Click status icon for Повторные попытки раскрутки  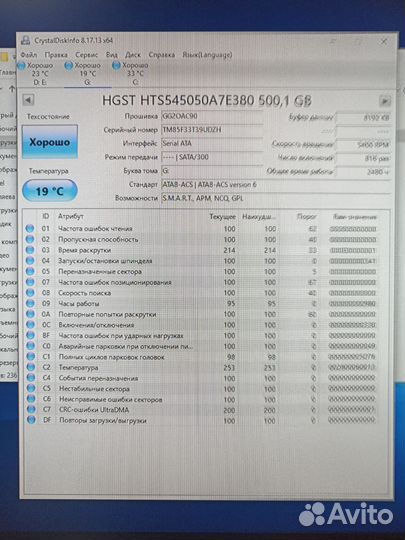(x=30, y=314)
